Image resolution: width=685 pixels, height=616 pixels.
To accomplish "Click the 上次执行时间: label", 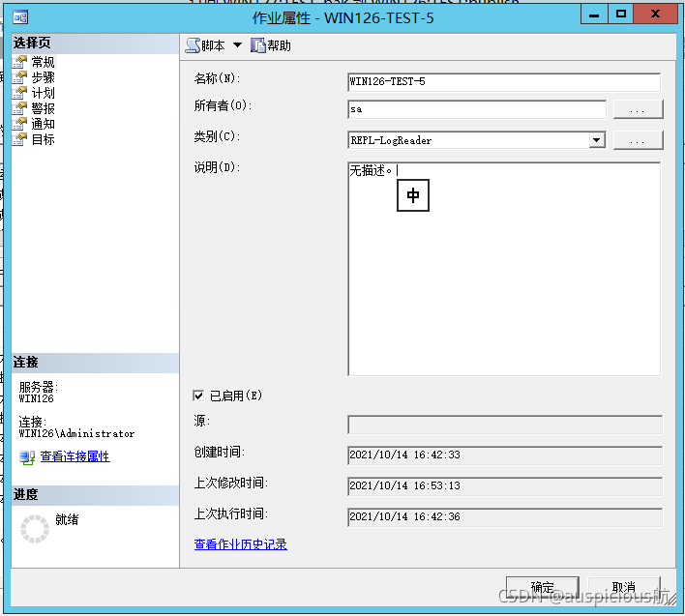I will click(x=231, y=513).
